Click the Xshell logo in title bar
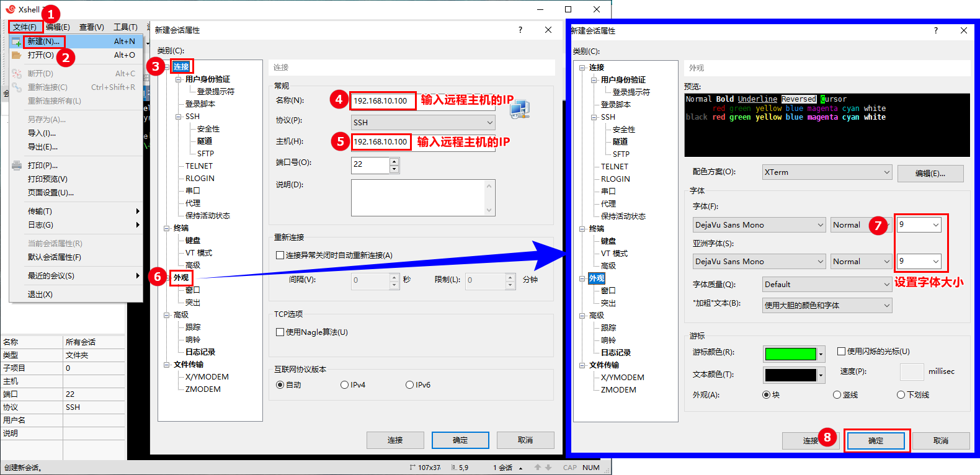Screen dimensions: 980x475 coord(11,9)
